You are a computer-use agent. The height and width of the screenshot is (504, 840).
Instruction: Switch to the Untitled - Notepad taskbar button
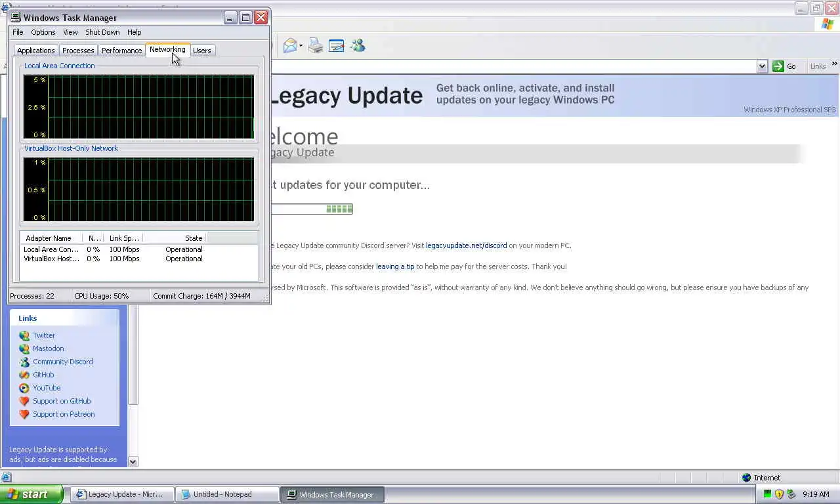[228, 494]
